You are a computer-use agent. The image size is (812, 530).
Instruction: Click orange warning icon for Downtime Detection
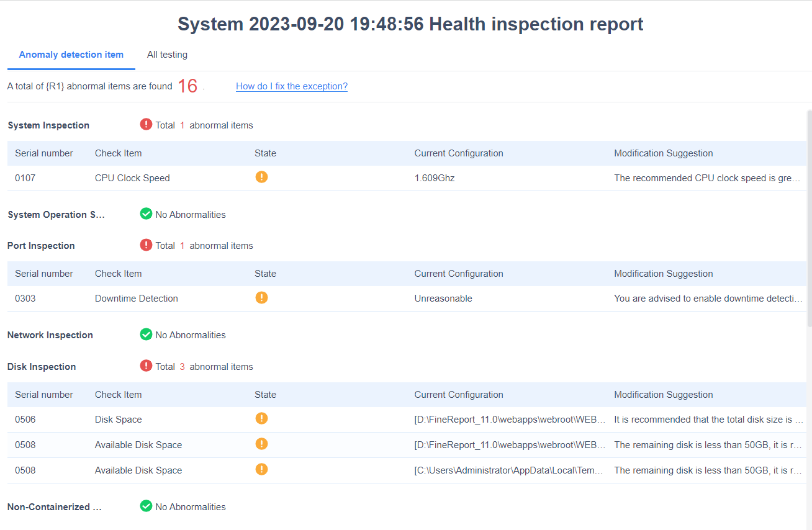261,297
